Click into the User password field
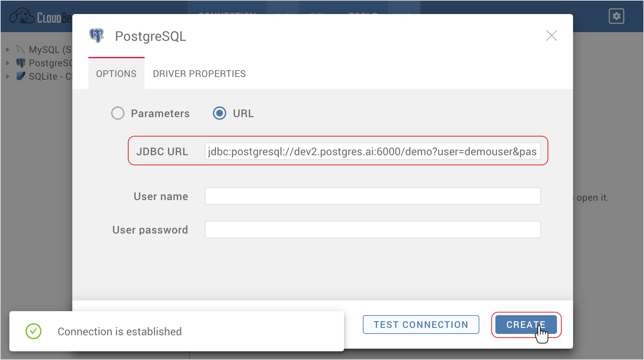The width and height of the screenshot is (644, 360). point(373,230)
